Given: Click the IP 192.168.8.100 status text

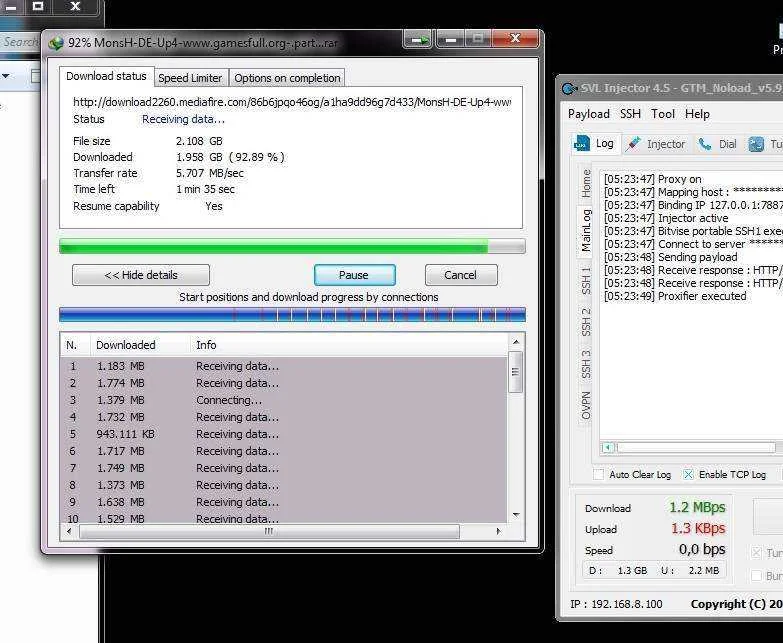Looking at the screenshot, I should point(616,604).
